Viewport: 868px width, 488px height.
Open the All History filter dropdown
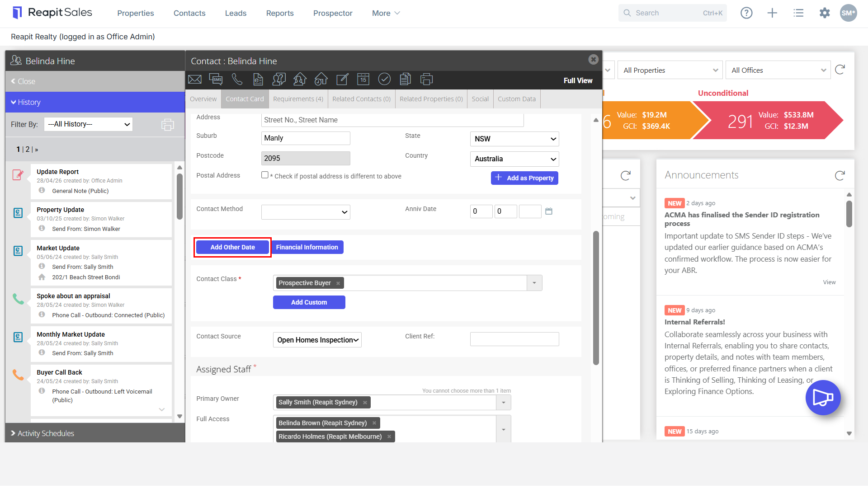coord(88,124)
